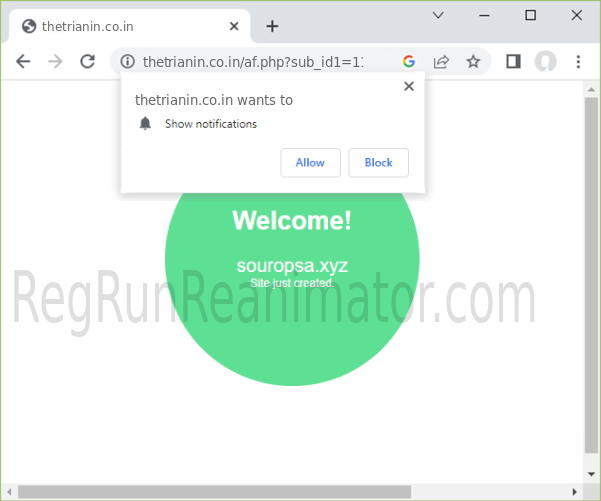Viewport: 601px width, 501px height.
Task: Toggle the browser side panel
Action: [x=513, y=61]
